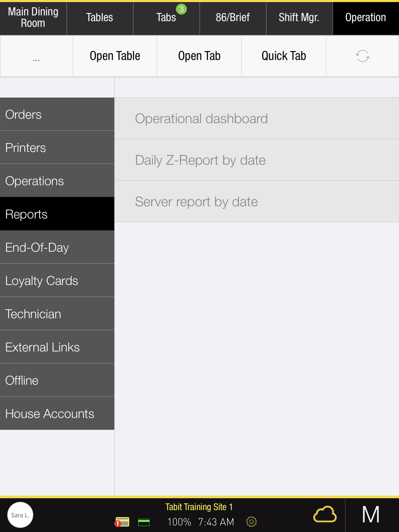Open Printers section in sidebar

coord(57,148)
